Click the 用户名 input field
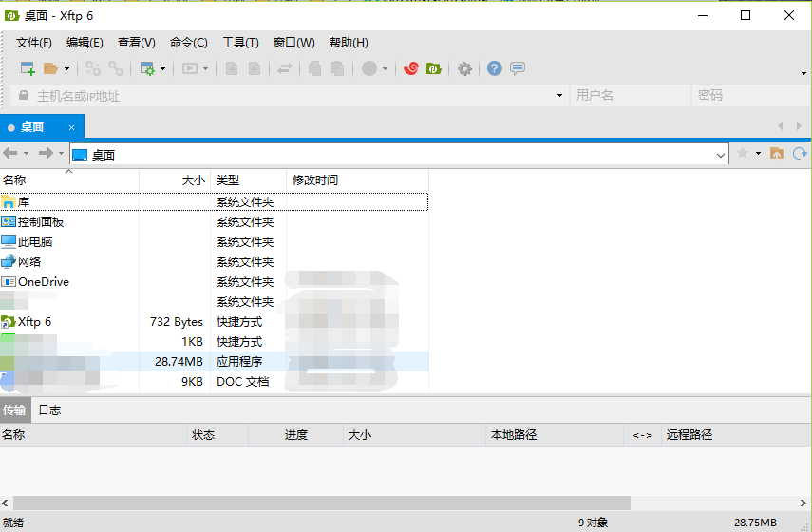Viewport: 812px width, 532px height. [x=631, y=96]
